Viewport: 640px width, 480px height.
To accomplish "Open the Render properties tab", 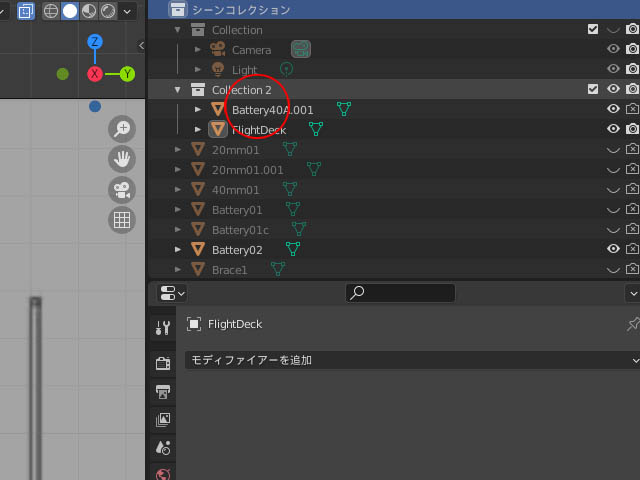I will 163,363.
